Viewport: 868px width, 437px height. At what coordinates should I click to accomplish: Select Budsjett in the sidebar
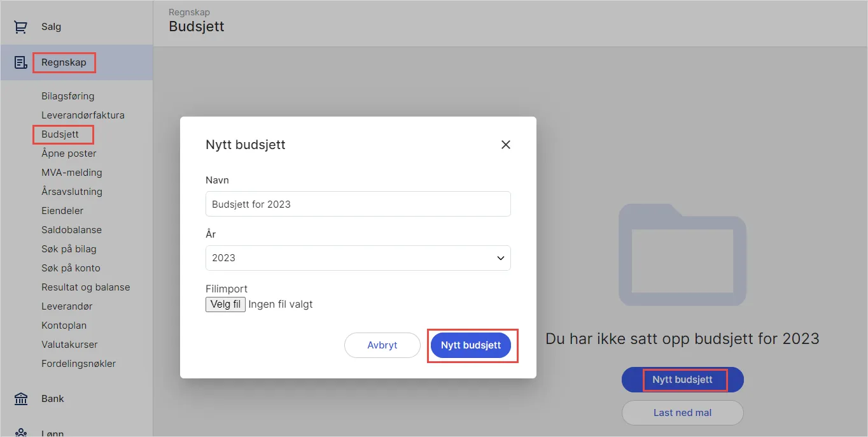pyautogui.click(x=61, y=134)
